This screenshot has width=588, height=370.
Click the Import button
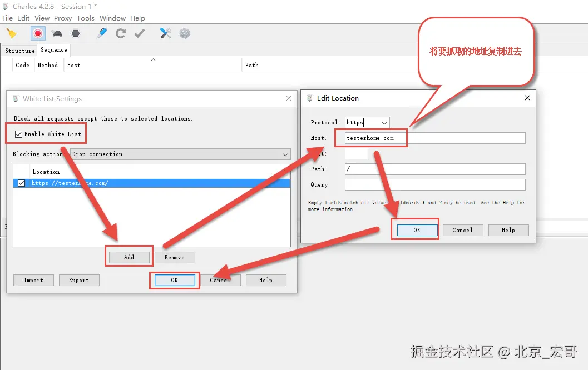coord(33,280)
